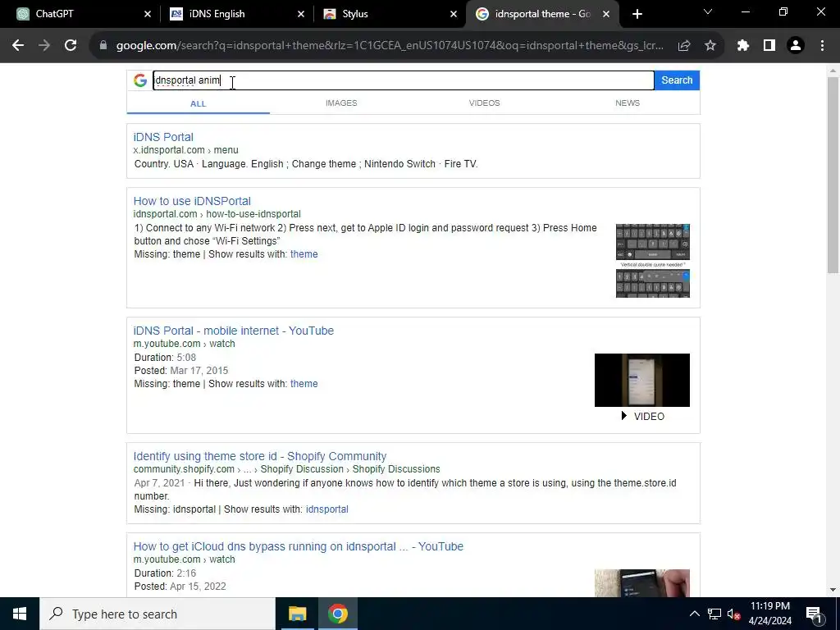Screen dimensions: 840x630
Task: Open the phone video thumbnail
Action: click(x=641, y=380)
